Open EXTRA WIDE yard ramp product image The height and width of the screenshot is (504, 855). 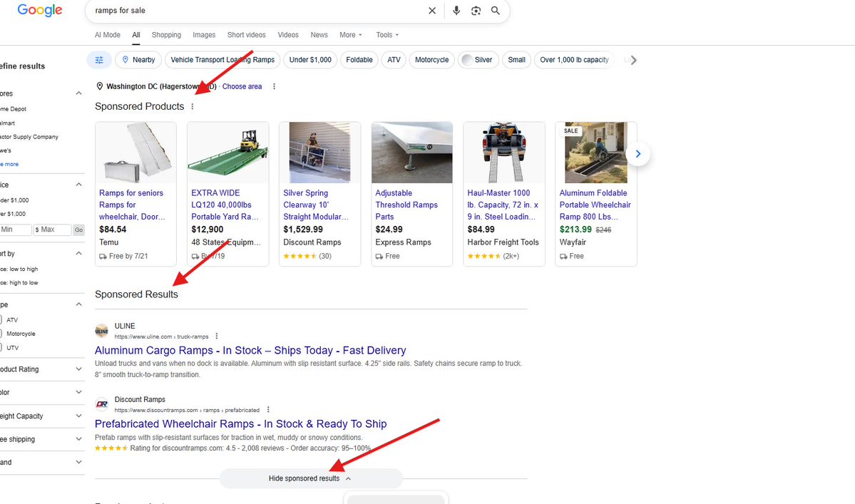click(x=228, y=153)
